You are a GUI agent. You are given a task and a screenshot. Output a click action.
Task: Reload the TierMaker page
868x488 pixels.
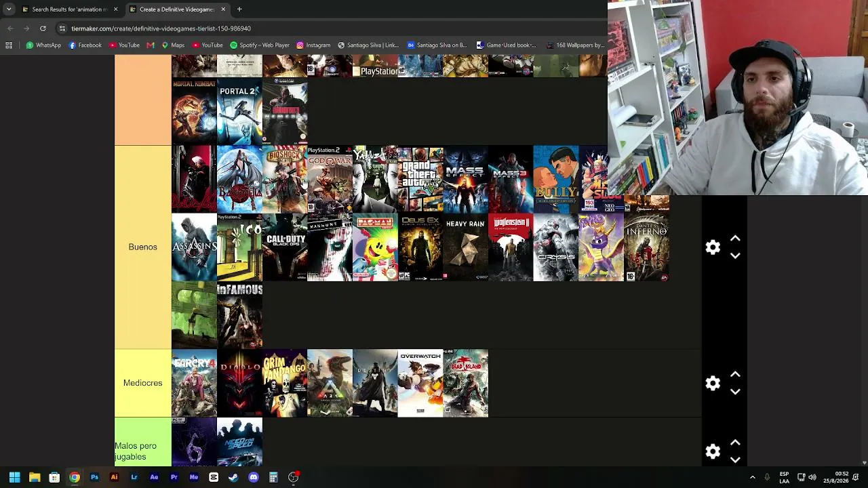43,28
